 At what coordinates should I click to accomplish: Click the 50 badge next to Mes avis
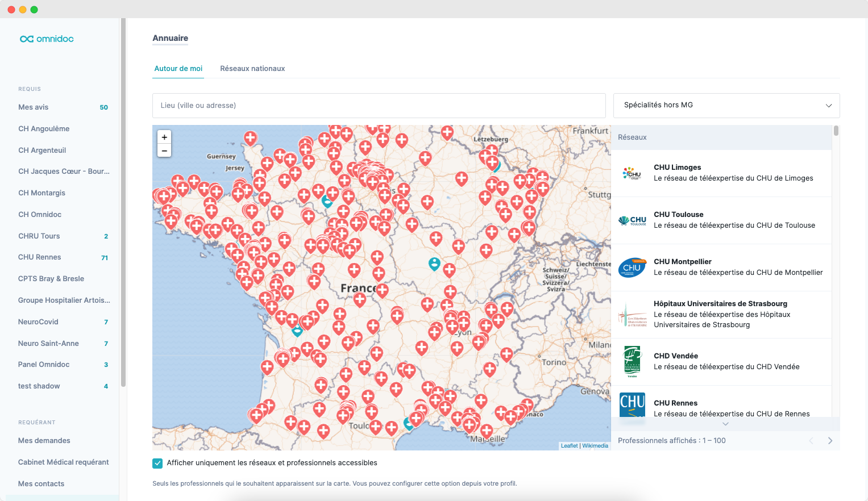pyautogui.click(x=104, y=107)
